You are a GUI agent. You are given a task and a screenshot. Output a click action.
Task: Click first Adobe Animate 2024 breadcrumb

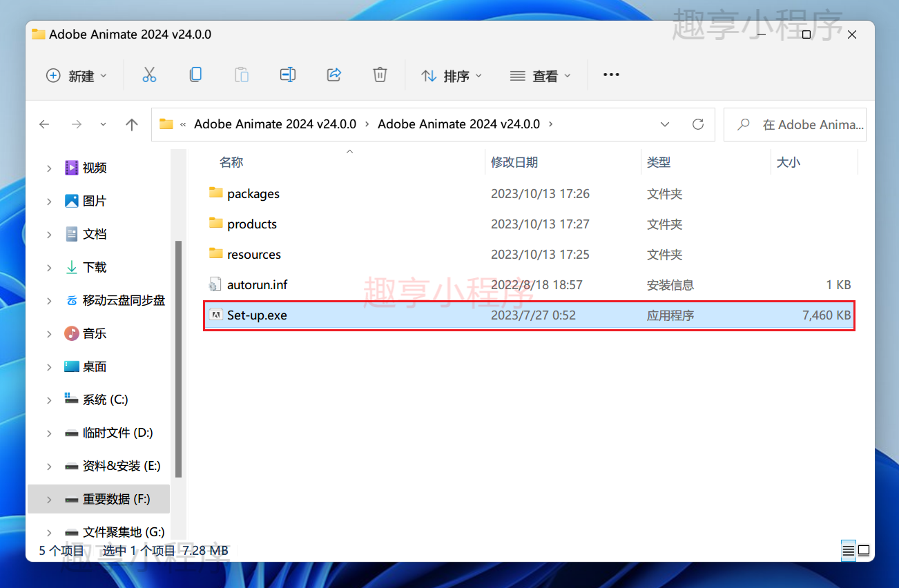click(x=275, y=124)
